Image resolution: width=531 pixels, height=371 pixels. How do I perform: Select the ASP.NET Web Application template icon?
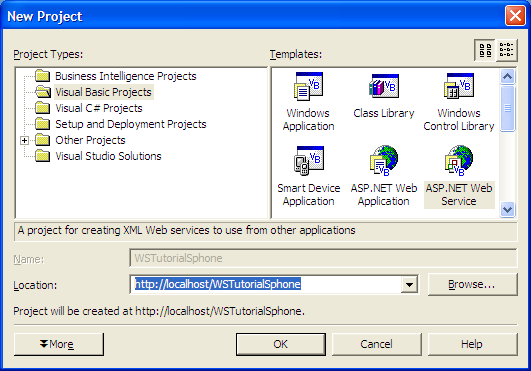click(x=384, y=161)
